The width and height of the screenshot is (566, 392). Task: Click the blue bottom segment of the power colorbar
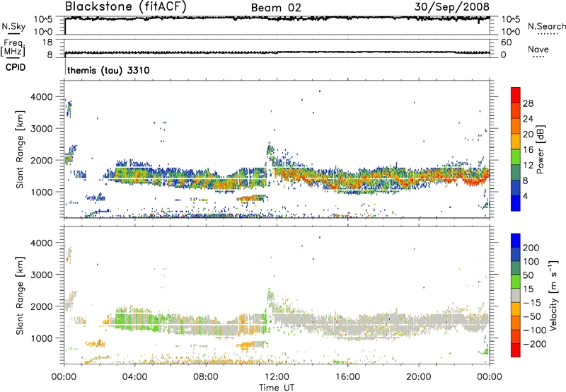pos(516,203)
